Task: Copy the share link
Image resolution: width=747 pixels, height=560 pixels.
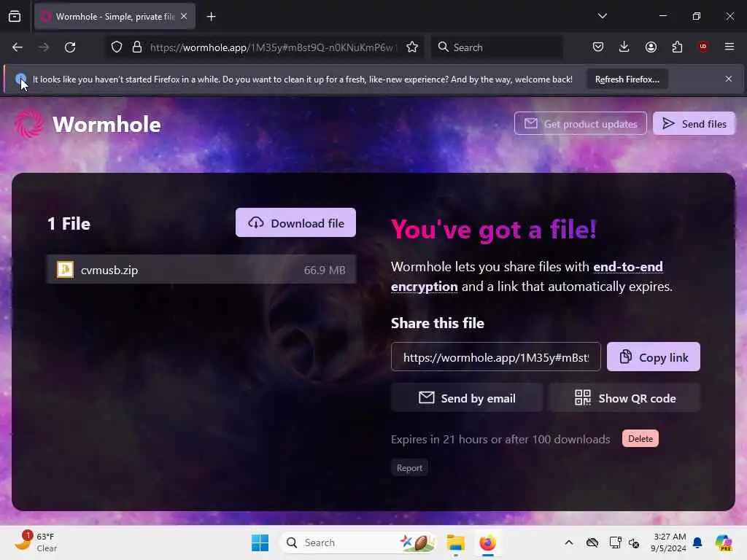Action: [653, 357]
